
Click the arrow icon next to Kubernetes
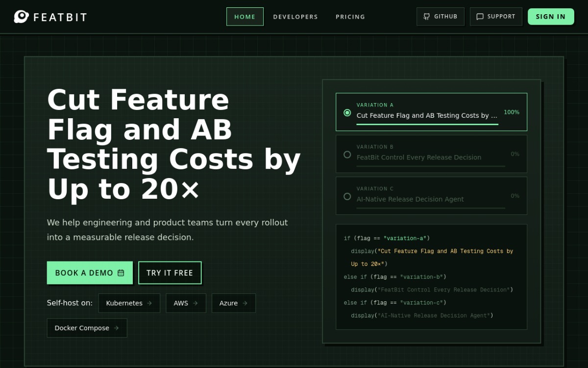click(x=149, y=303)
